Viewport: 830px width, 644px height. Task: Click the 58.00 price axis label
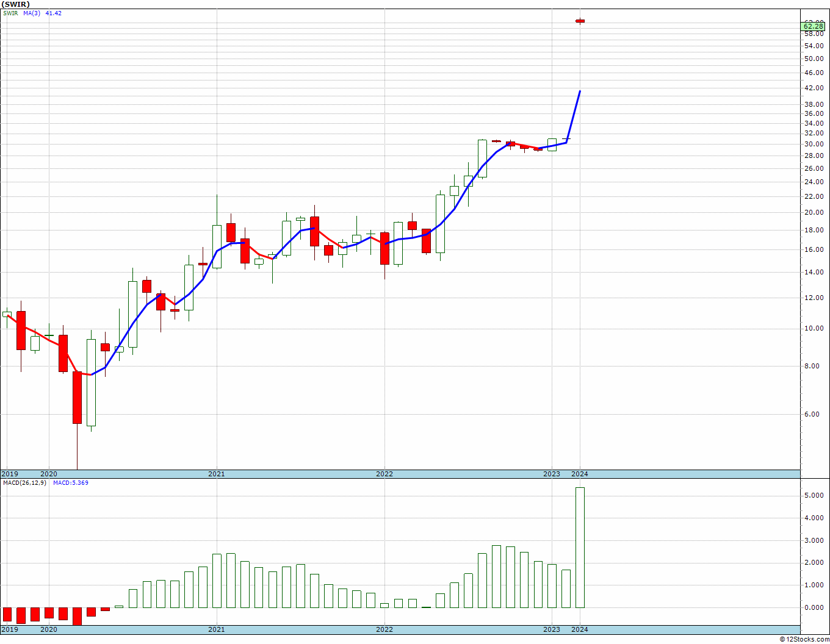click(x=814, y=34)
